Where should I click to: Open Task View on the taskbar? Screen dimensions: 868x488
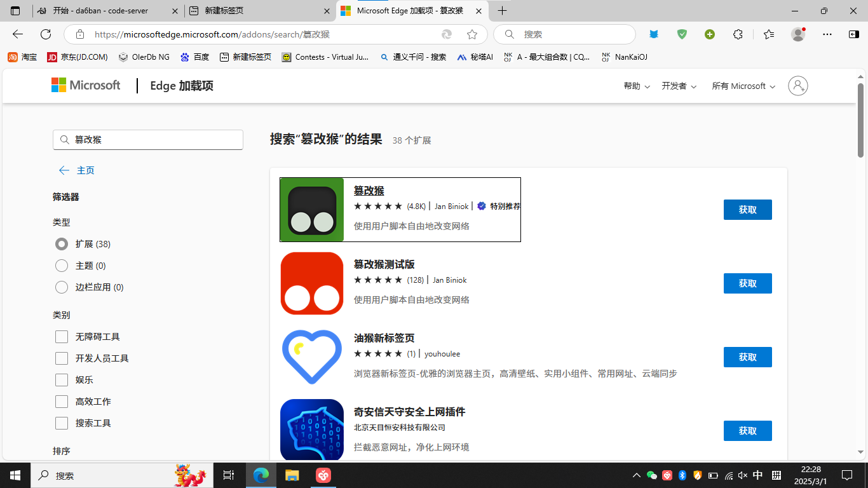click(x=229, y=475)
